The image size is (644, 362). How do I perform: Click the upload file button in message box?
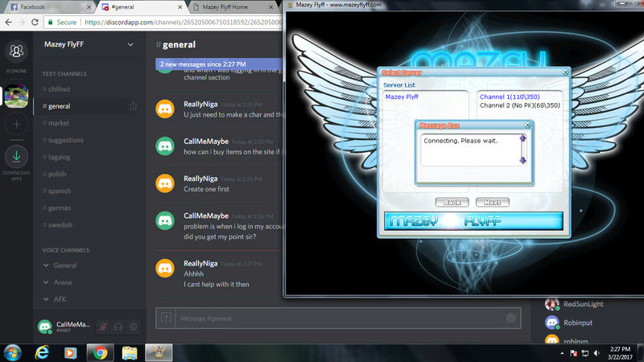click(166, 318)
